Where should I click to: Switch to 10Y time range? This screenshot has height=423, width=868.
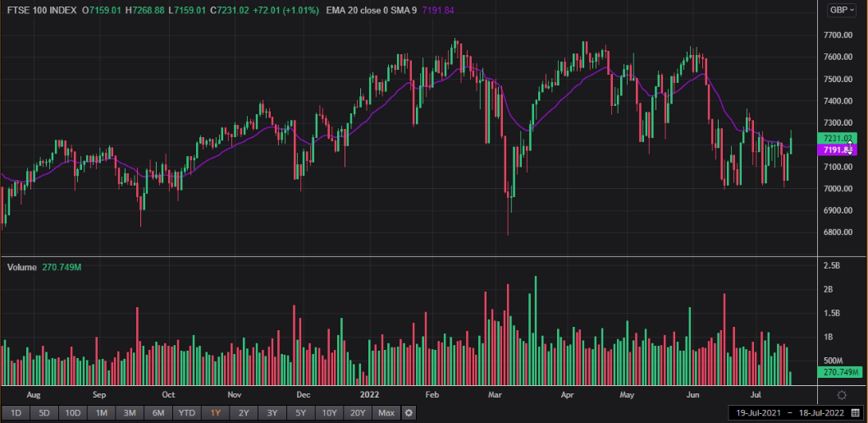click(329, 412)
